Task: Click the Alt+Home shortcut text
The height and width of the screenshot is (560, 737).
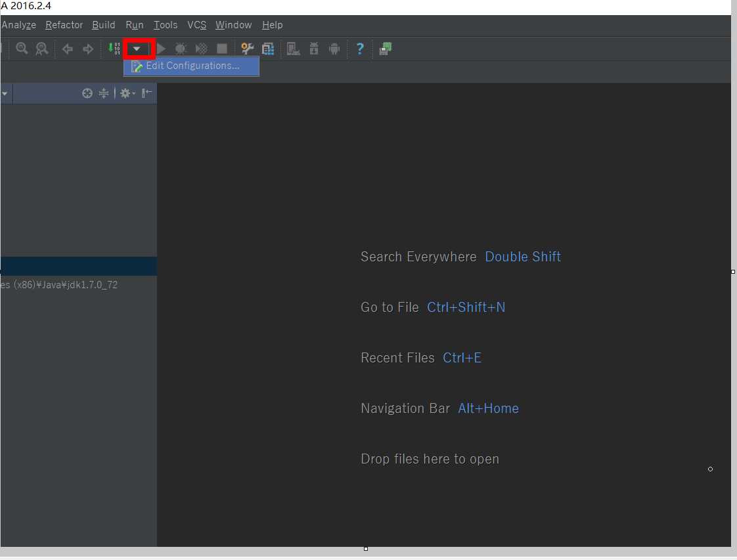Action: click(488, 408)
